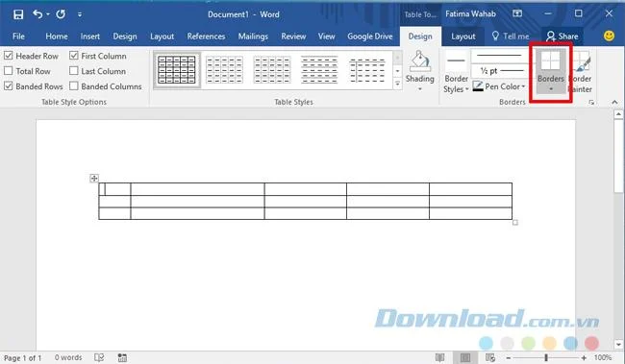Uncheck the First Column option
The image size is (625, 364).
pyautogui.click(x=74, y=56)
